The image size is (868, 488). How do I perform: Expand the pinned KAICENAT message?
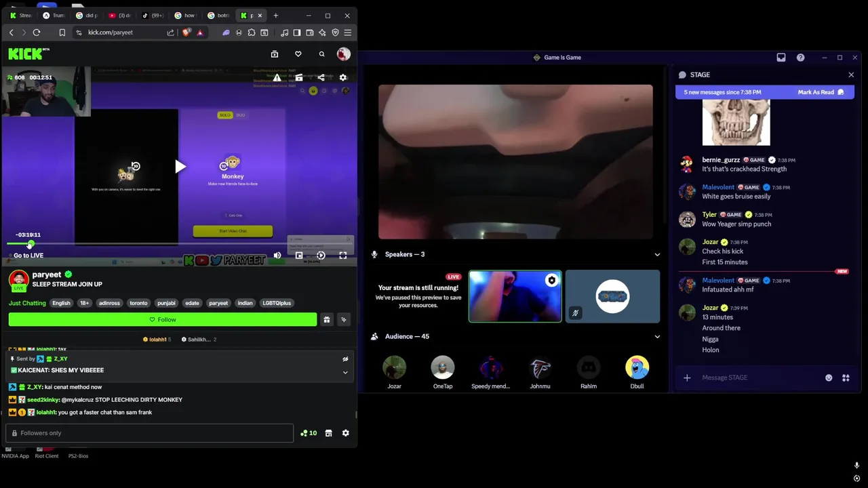pos(345,372)
